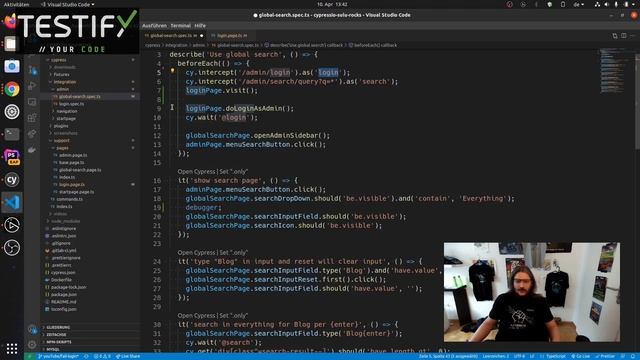Click the notifications bell in status bar
Viewport: 640px width, 360px height.
[633, 356]
